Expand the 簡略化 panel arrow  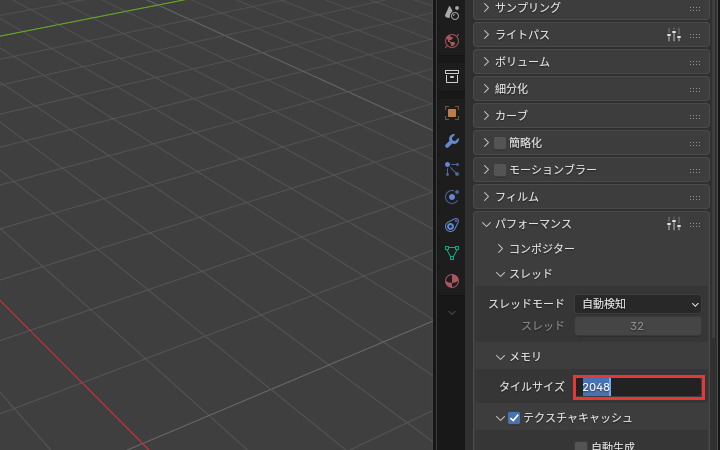(x=486, y=143)
